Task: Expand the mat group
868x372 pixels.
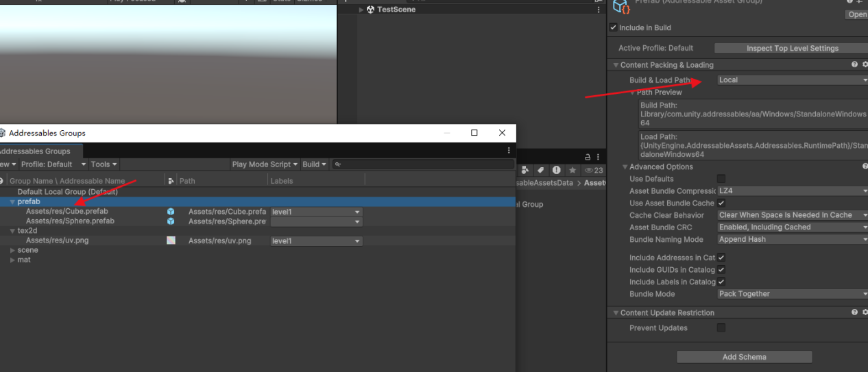Action: point(12,260)
